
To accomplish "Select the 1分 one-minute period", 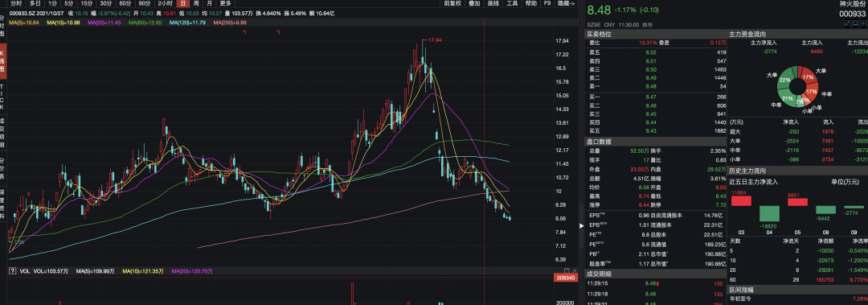I will pos(52,3).
